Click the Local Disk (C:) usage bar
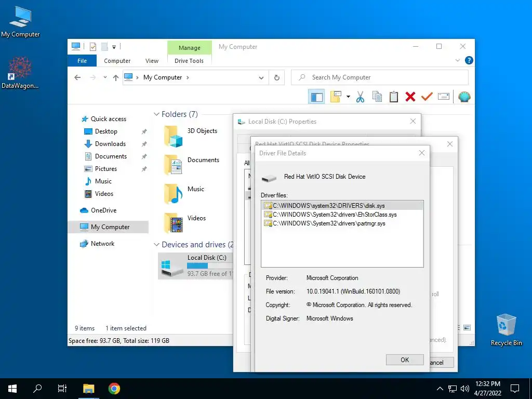532x399 pixels. pos(210,265)
